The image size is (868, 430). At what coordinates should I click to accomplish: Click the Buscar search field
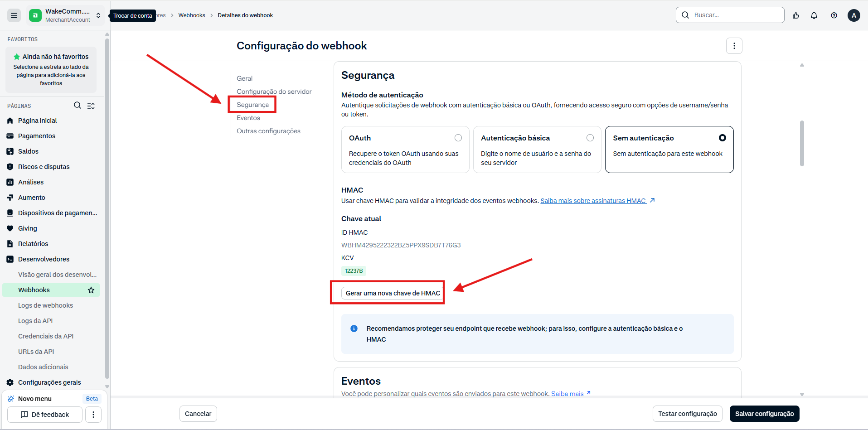point(730,15)
